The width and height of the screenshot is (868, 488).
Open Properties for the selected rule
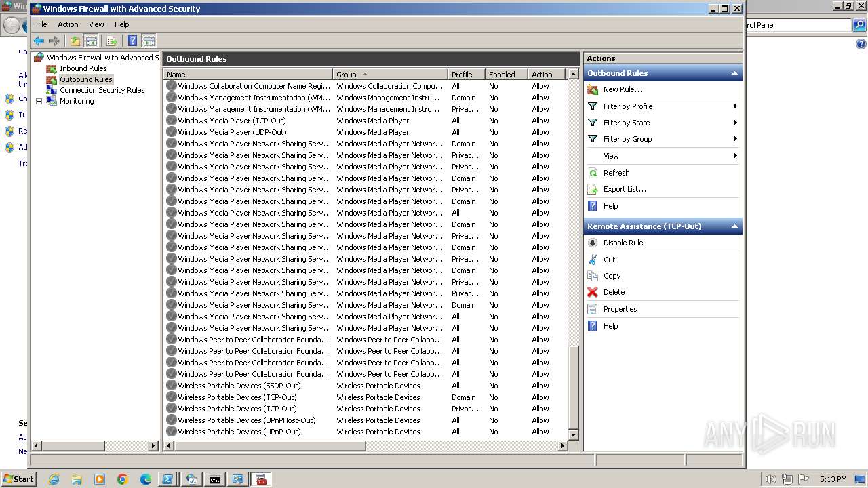point(620,309)
